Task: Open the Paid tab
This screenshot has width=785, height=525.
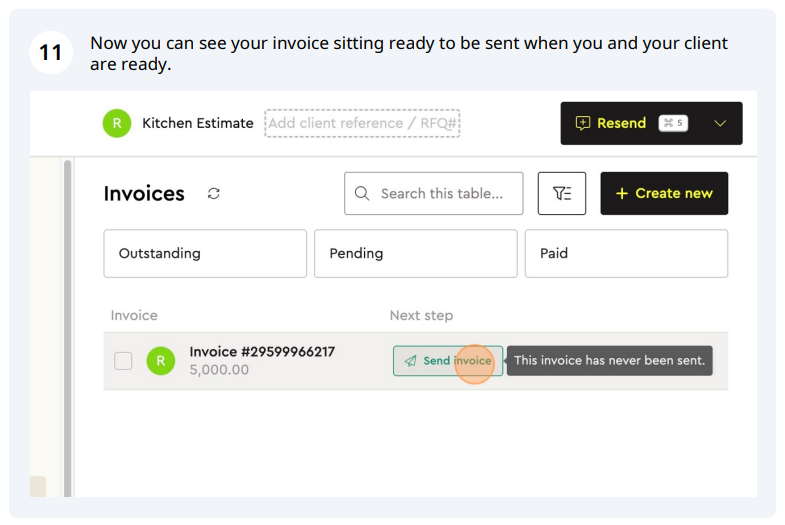Action: click(x=626, y=253)
